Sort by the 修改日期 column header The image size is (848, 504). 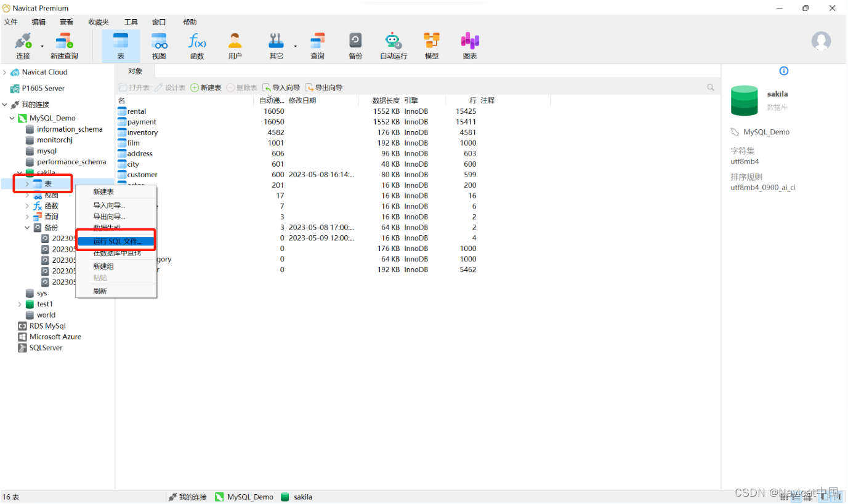click(302, 100)
